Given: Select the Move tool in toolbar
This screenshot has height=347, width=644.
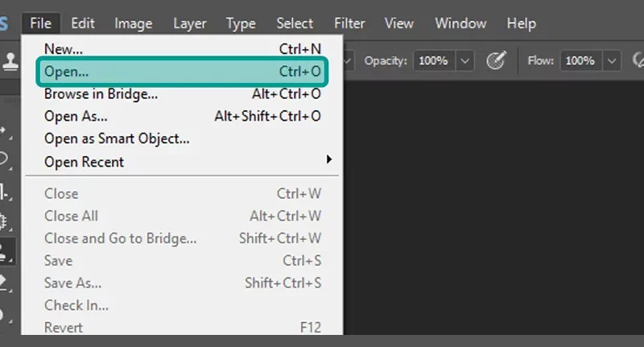Looking at the screenshot, I should click(x=5, y=131).
